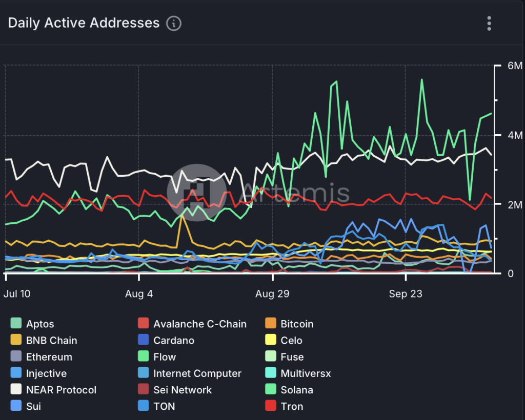Click the Flow legend color box
The width and height of the screenshot is (525, 420).
[x=144, y=356]
